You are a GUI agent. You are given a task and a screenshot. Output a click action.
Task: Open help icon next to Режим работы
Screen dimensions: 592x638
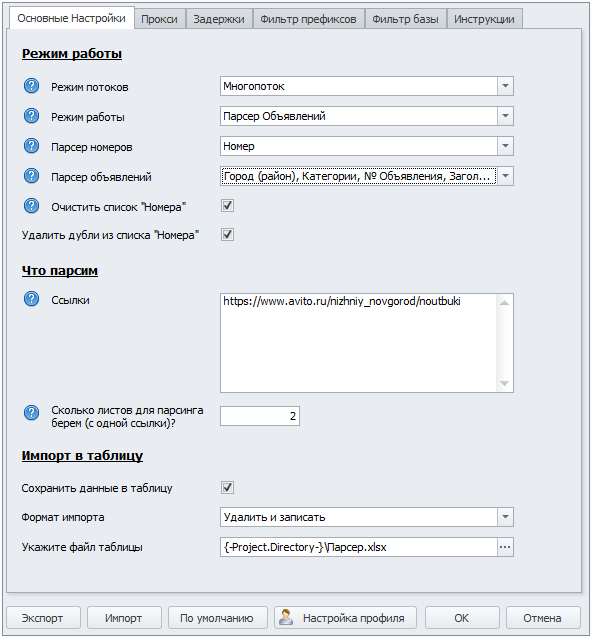pos(31,116)
